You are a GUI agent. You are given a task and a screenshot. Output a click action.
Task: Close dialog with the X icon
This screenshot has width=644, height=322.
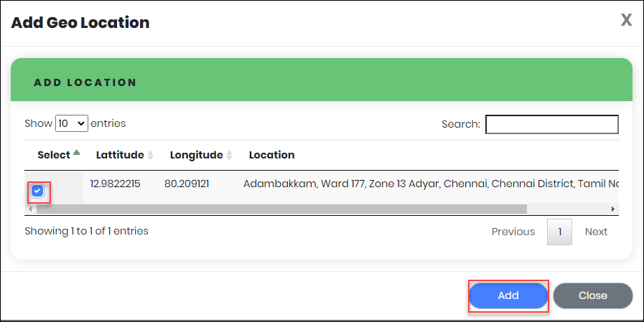626,20
